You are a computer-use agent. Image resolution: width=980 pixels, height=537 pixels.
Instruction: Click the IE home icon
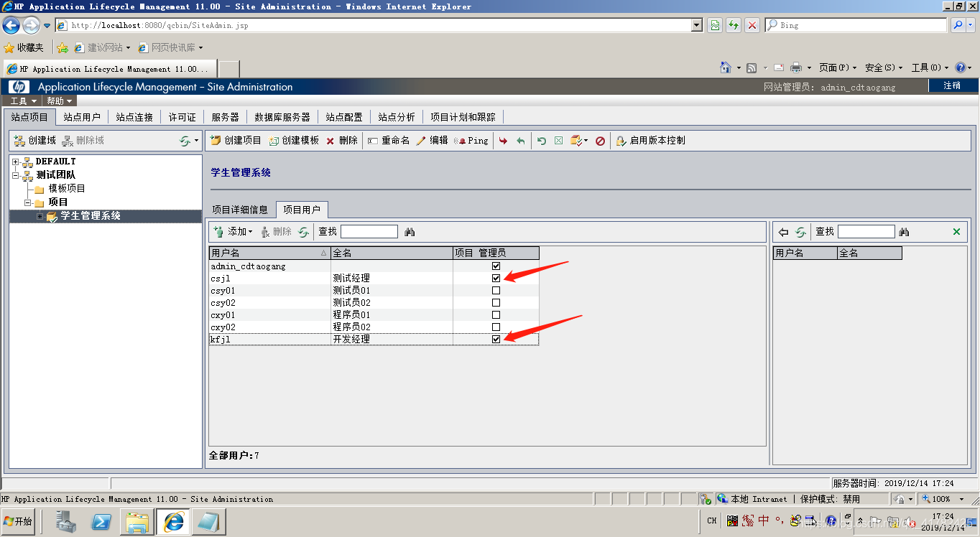pyautogui.click(x=726, y=67)
